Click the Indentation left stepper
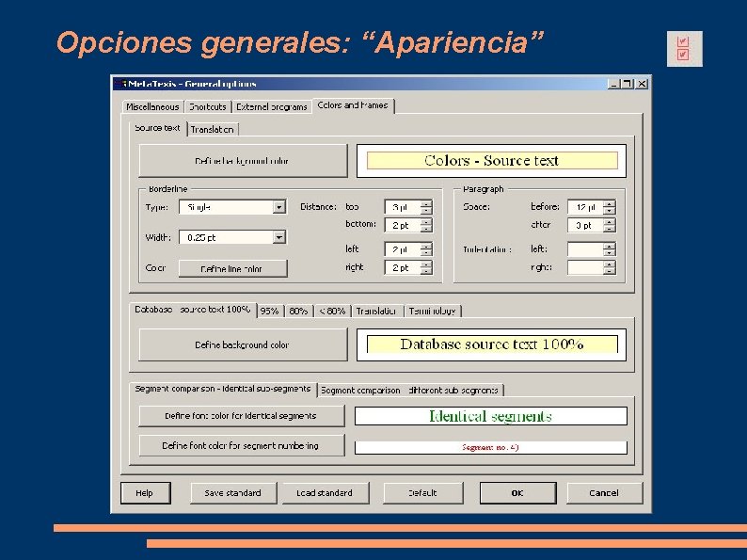This screenshot has height=560, width=747. tap(610, 249)
